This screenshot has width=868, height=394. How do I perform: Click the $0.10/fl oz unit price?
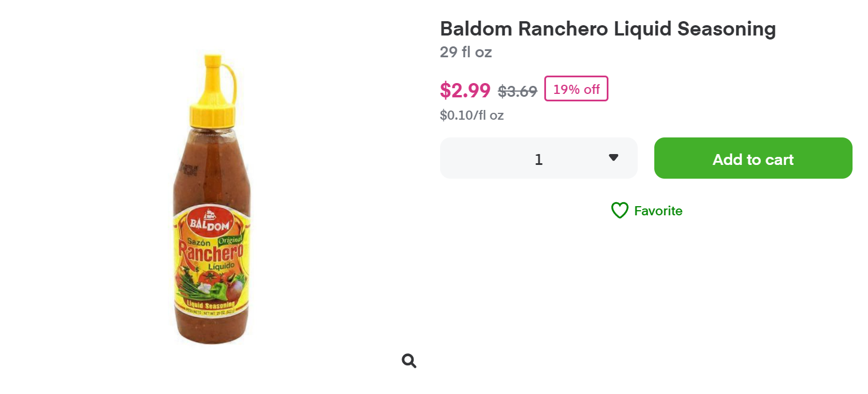click(472, 115)
